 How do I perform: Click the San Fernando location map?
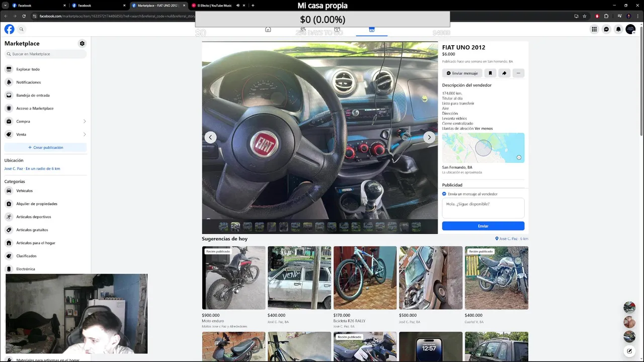pyautogui.click(x=483, y=148)
